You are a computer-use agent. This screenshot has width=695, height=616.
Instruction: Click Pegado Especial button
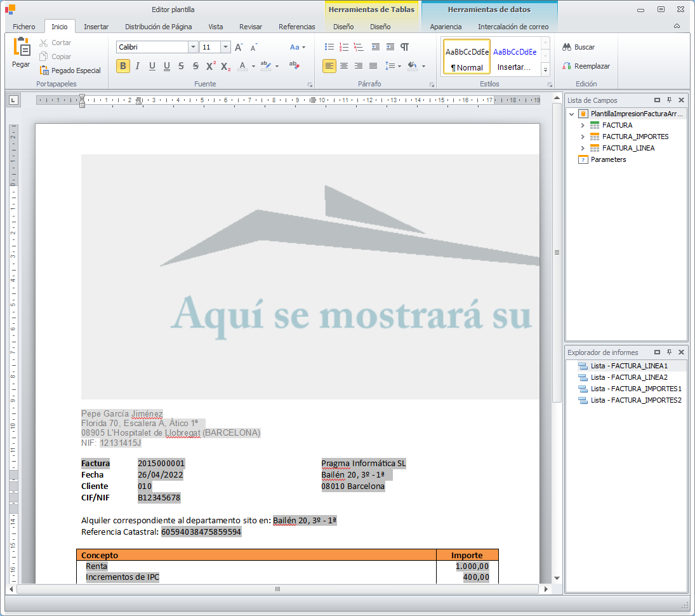coord(70,70)
